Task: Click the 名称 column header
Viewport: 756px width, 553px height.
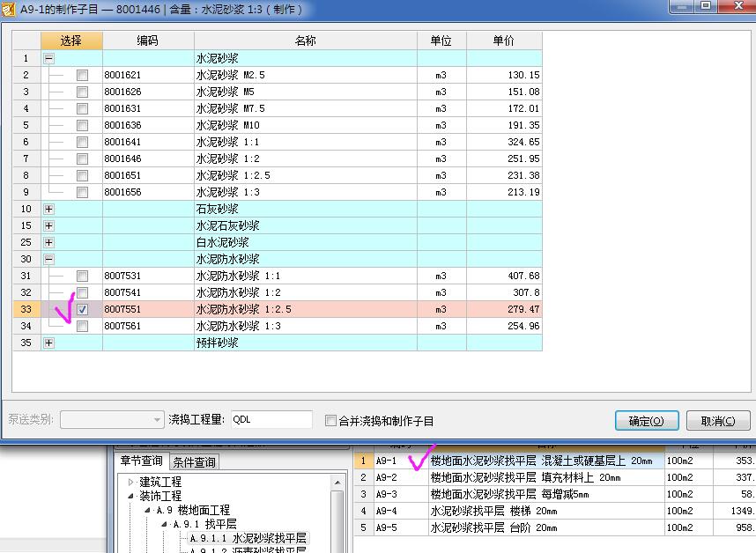Action: point(306,41)
